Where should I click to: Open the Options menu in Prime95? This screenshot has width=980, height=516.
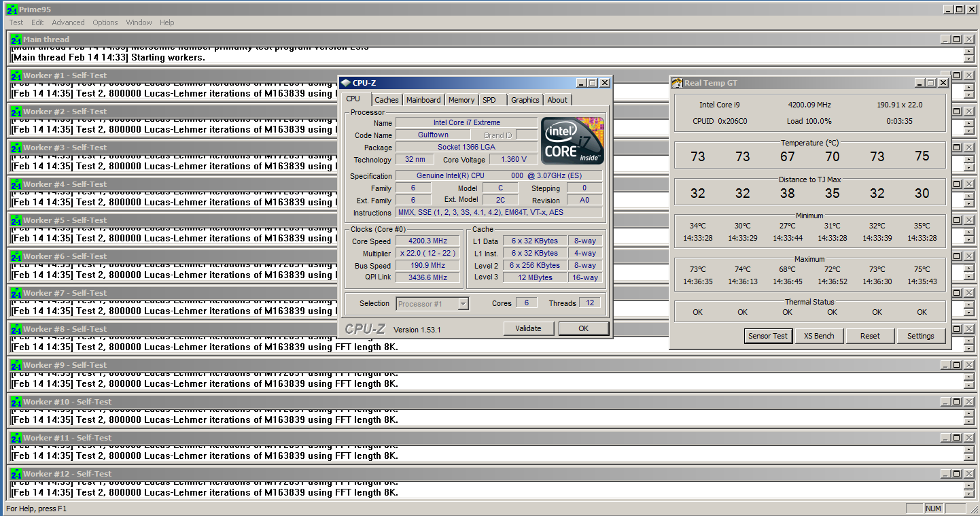click(x=105, y=22)
